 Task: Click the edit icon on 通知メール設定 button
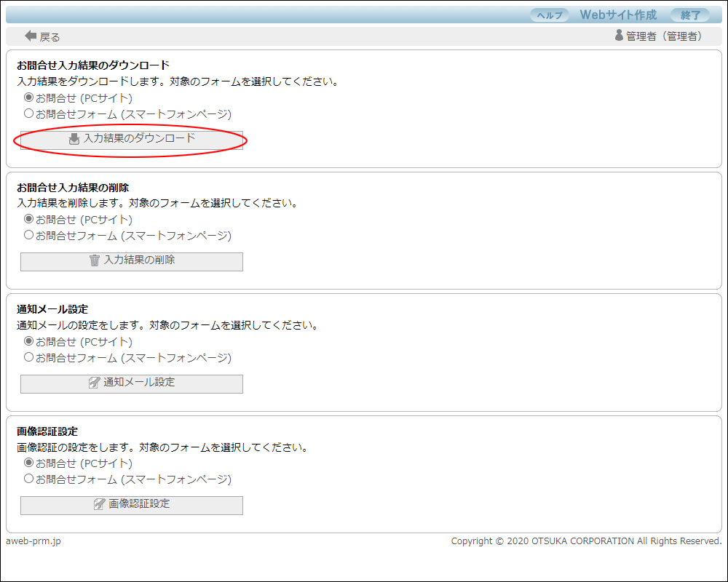pos(94,383)
